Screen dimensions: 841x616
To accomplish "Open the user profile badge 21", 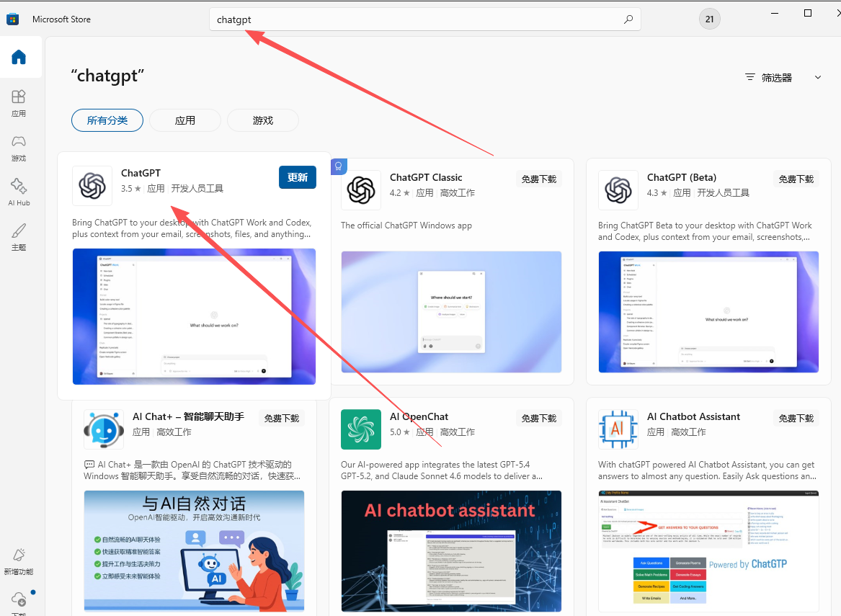I will 710,19.
